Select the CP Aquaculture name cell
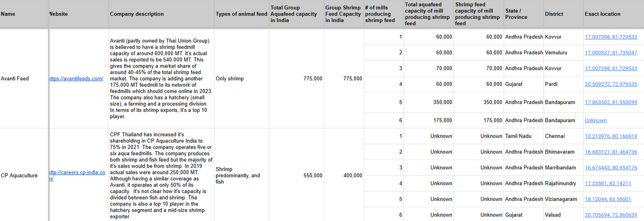 pyautogui.click(x=19, y=176)
